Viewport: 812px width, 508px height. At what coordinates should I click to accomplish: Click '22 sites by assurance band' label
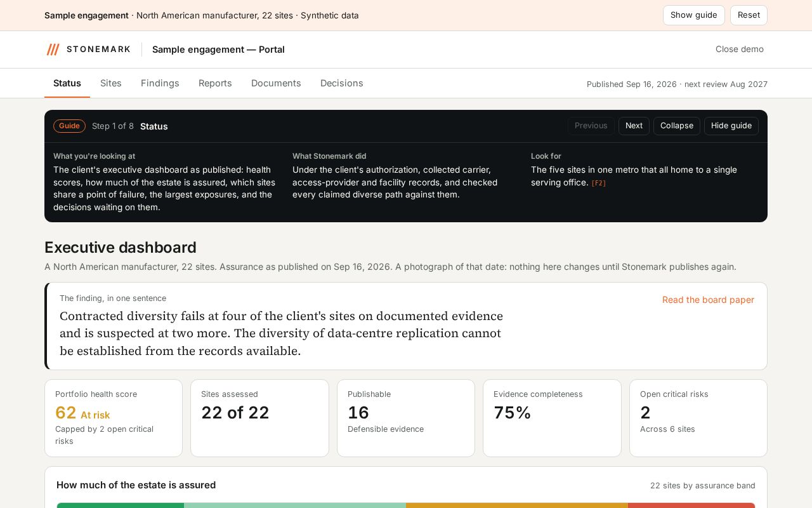point(703,486)
